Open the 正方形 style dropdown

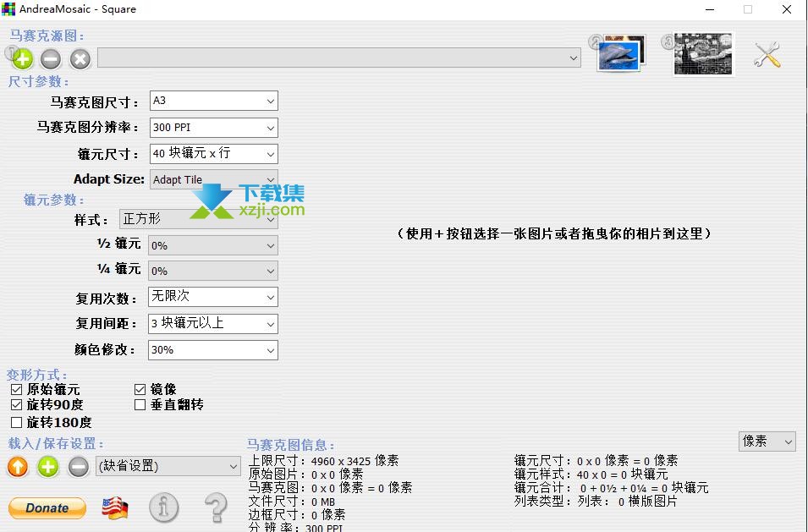(198, 219)
